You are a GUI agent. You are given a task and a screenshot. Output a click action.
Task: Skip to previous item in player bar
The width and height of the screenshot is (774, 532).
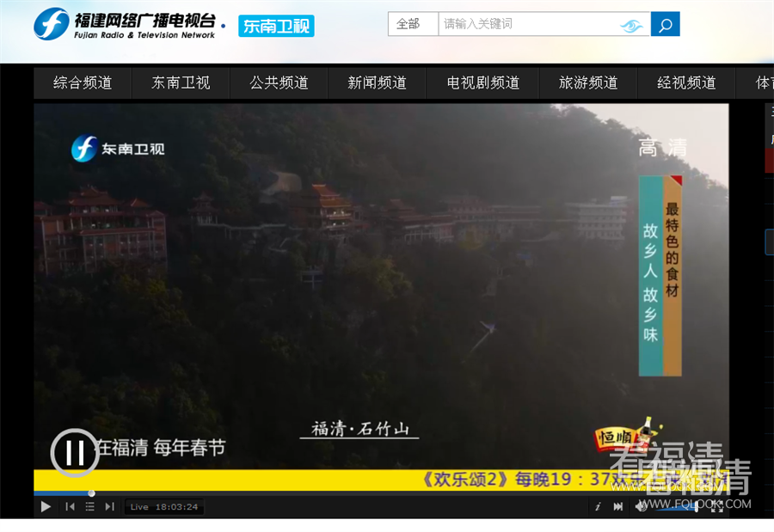[71, 507]
